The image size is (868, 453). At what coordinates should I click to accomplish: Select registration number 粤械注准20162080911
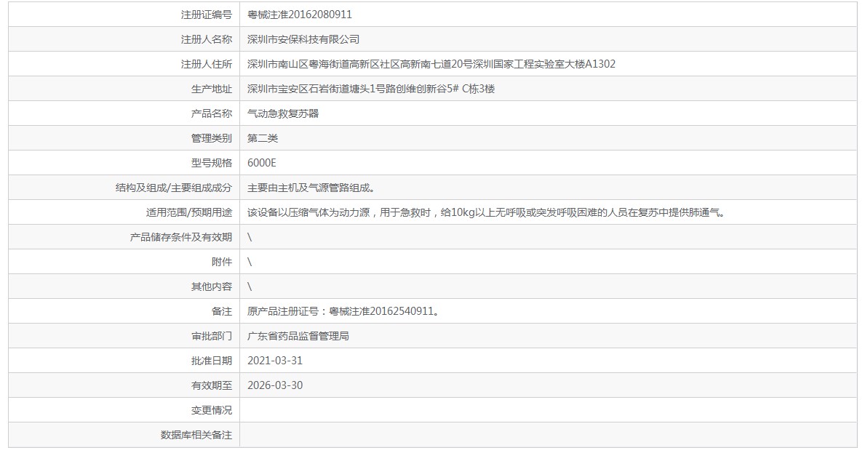pos(300,15)
